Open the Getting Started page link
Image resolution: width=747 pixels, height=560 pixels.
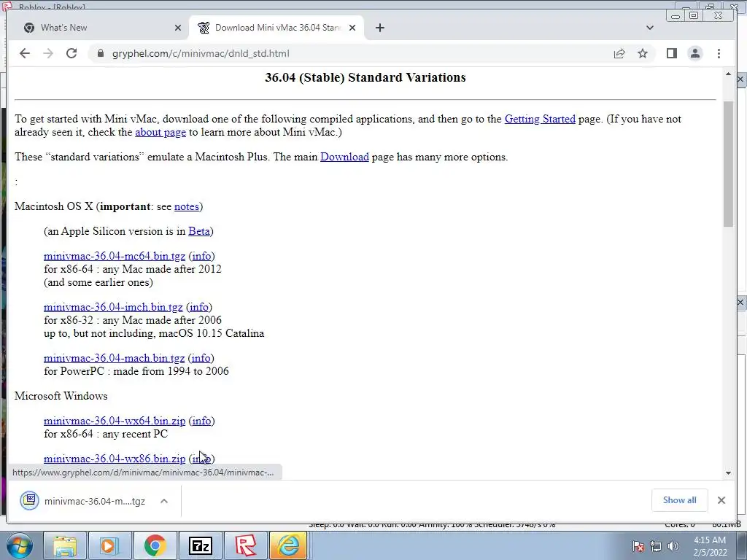point(540,119)
